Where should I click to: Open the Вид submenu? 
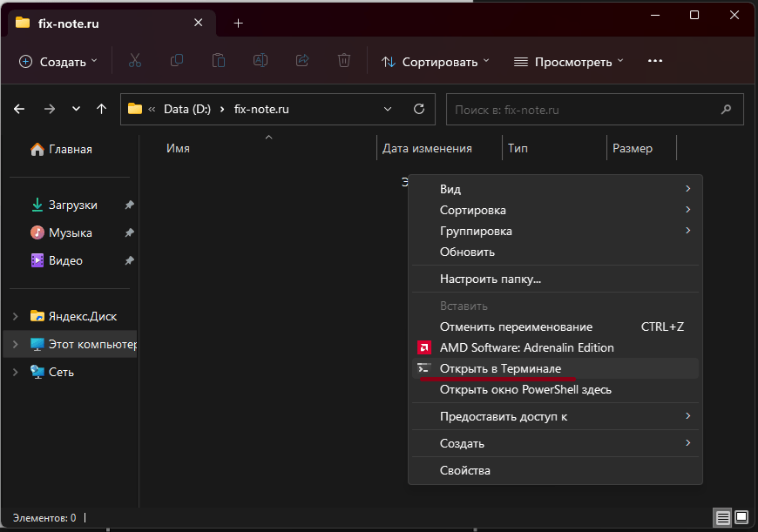point(555,189)
